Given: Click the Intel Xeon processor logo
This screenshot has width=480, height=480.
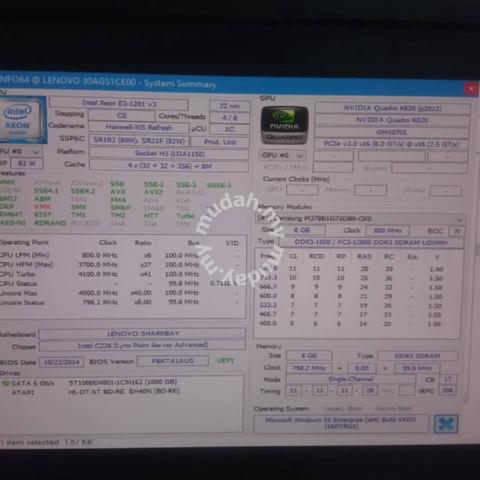Looking at the screenshot, I should [22, 120].
